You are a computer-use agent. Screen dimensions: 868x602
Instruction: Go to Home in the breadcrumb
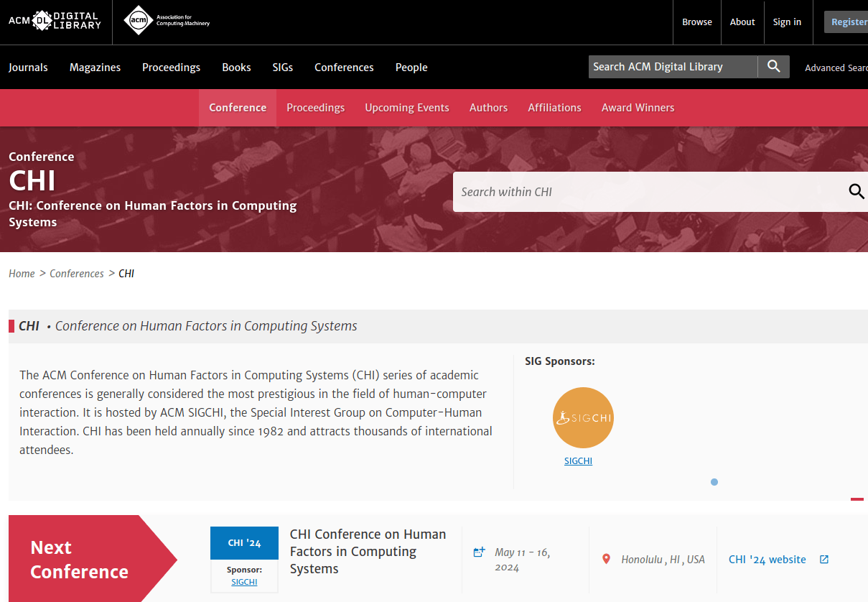pyautogui.click(x=22, y=274)
